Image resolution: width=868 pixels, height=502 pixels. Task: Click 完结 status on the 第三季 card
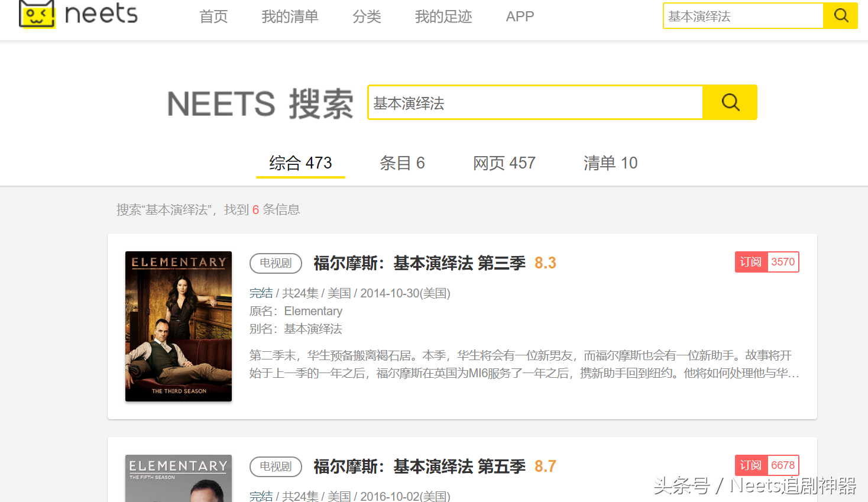coord(261,293)
